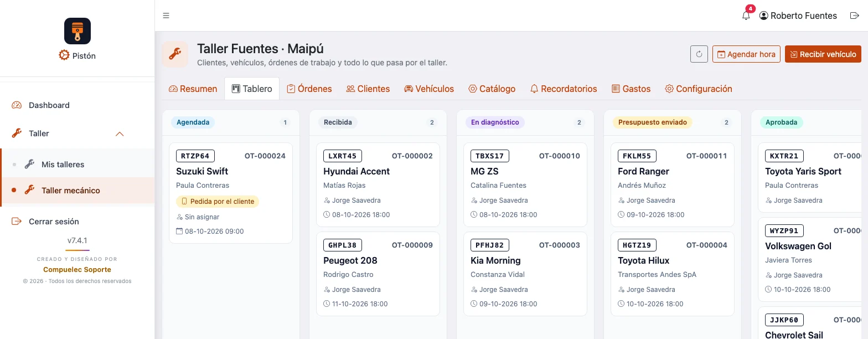This screenshot has height=339, width=868.
Task: Open the Órdenes tab
Action: pos(309,89)
